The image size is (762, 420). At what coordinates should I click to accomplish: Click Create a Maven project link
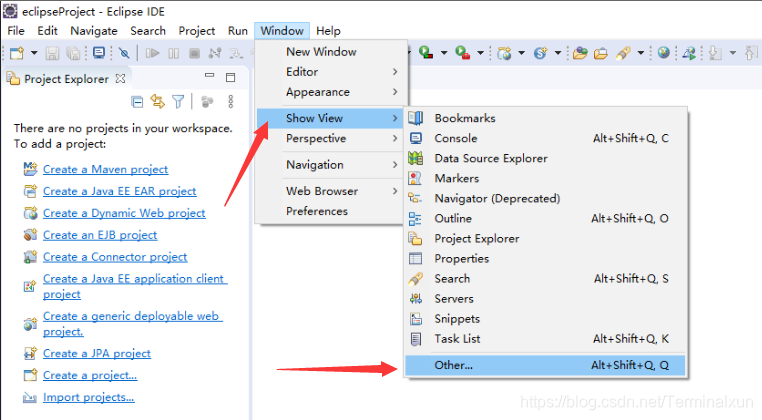point(105,169)
